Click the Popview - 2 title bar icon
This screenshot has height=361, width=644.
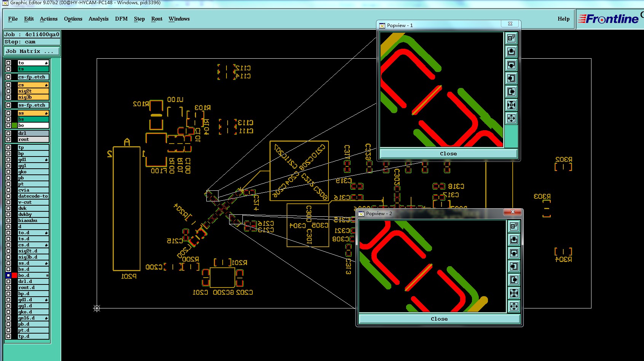[x=361, y=214]
